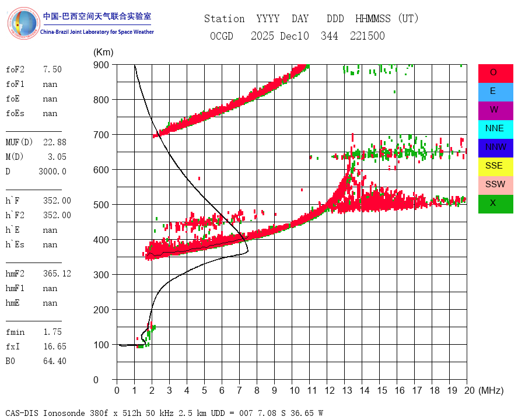Select the cyan NNE legend swatch
Viewport: 525px width, 420px height.
(x=495, y=129)
